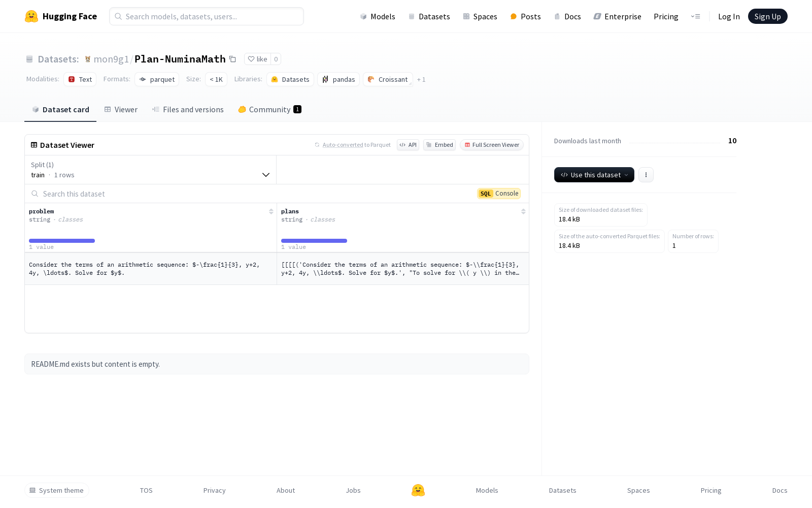Click the three-dot options button beside Use this dataset
This screenshot has height=508, width=812.
[646, 175]
